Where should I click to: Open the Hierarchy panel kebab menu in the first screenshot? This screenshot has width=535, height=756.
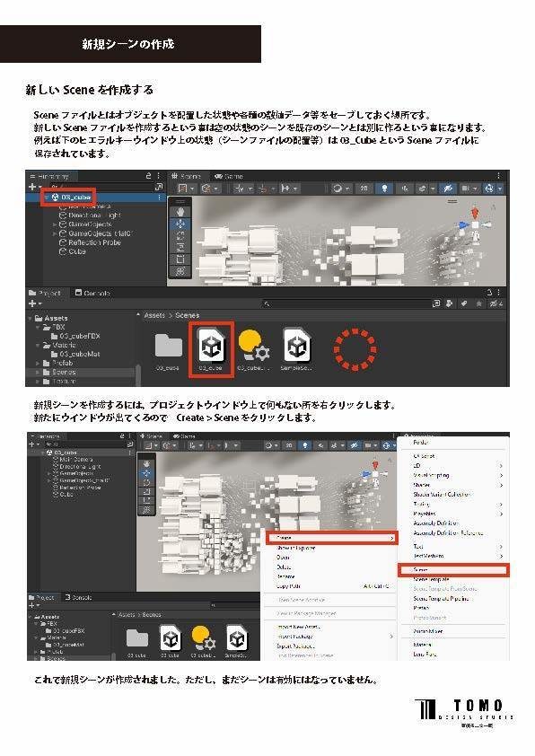point(159,176)
